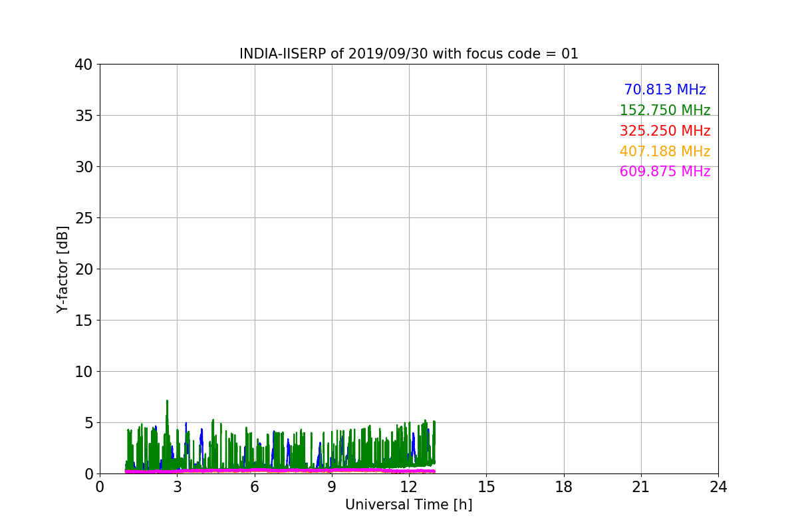Click the x-axis tick label 3
The image size is (798, 532).
(177, 487)
